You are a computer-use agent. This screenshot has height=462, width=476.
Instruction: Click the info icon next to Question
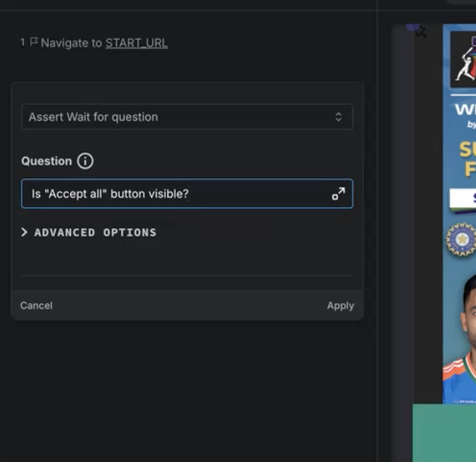[x=85, y=161]
